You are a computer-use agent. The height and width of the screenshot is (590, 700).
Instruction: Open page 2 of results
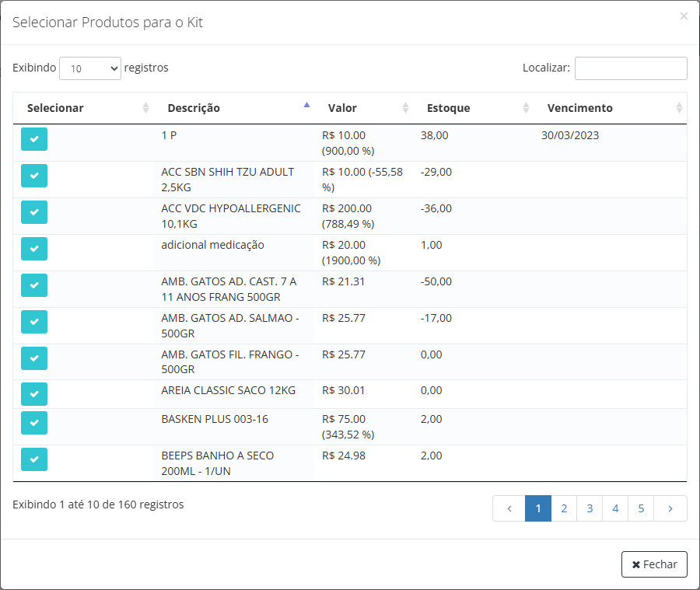point(564,508)
